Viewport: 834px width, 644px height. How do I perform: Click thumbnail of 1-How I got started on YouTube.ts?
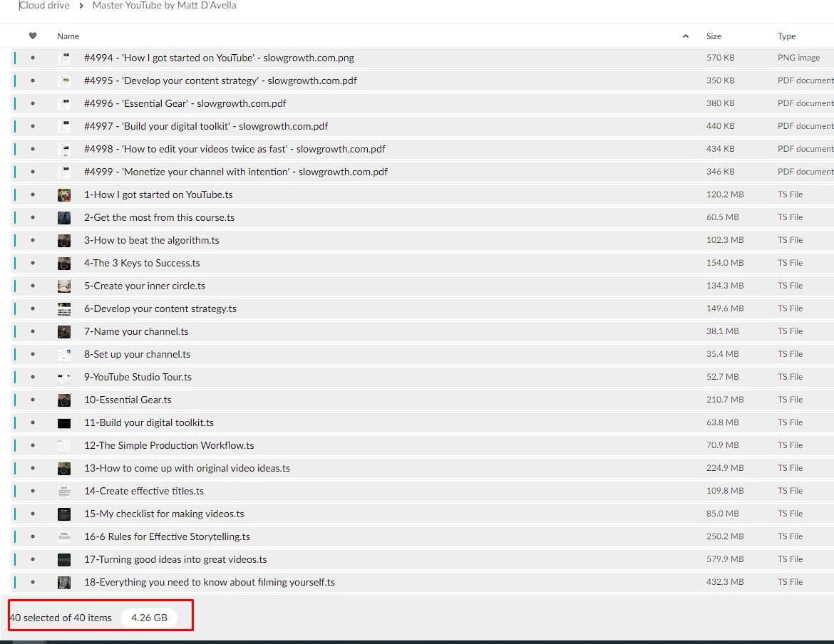(64, 195)
